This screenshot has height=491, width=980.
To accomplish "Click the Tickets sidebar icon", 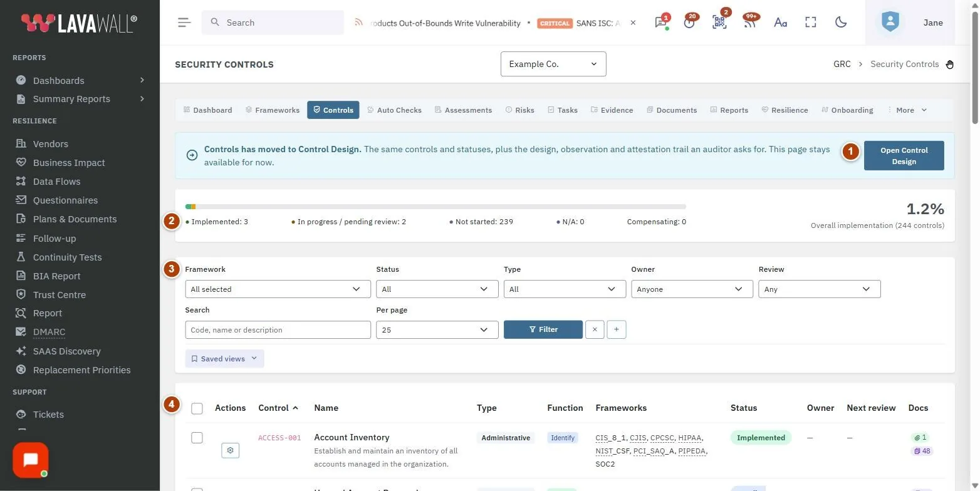I will click(x=21, y=414).
